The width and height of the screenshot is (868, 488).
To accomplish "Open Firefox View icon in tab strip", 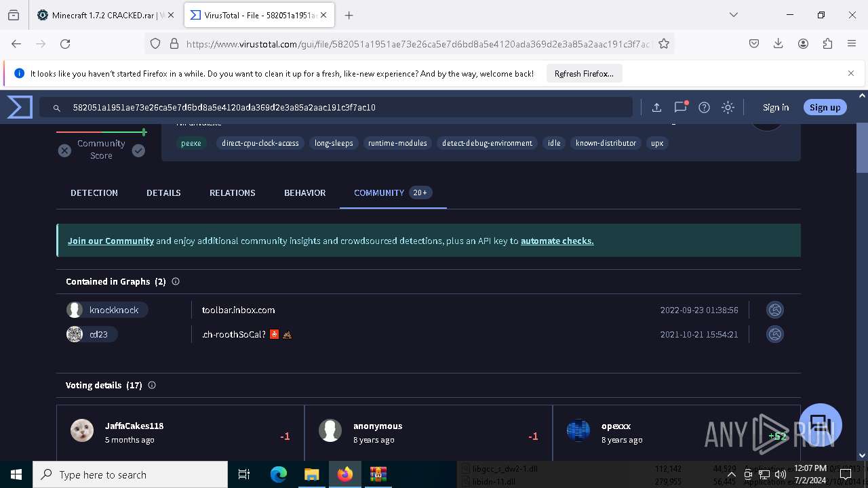I will pyautogui.click(x=14, y=15).
